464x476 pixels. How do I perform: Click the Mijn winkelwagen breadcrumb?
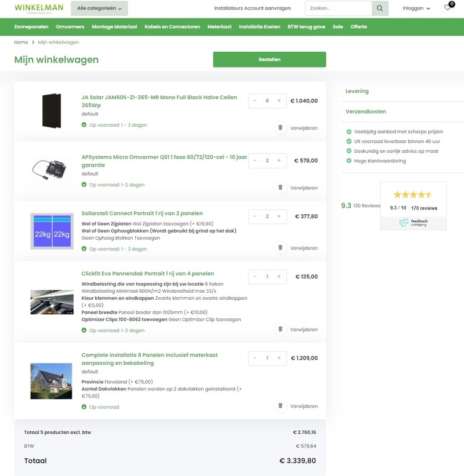click(58, 42)
